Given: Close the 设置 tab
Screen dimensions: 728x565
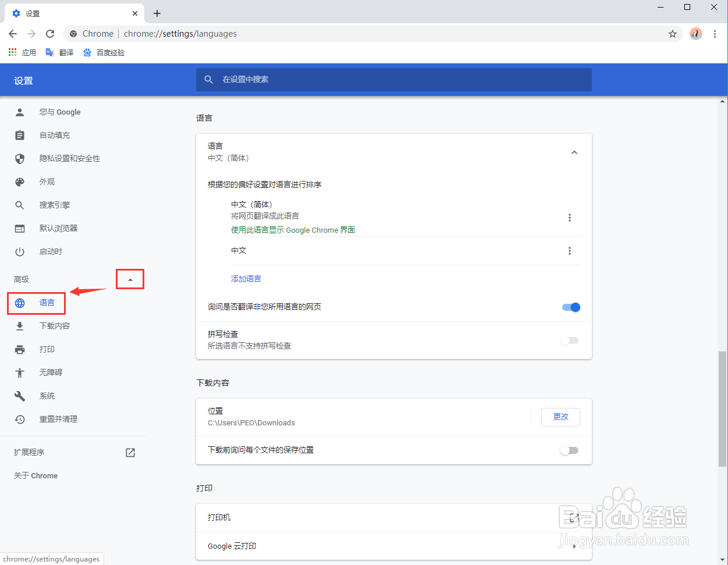Looking at the screenshot, I should [x=135, y=13].
